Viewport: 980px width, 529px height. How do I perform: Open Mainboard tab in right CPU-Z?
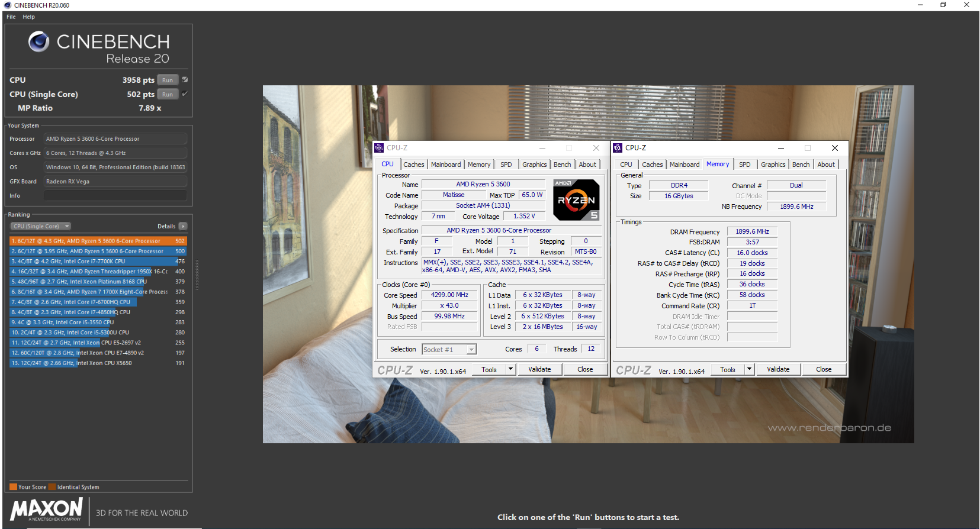[x=685, y=164]
